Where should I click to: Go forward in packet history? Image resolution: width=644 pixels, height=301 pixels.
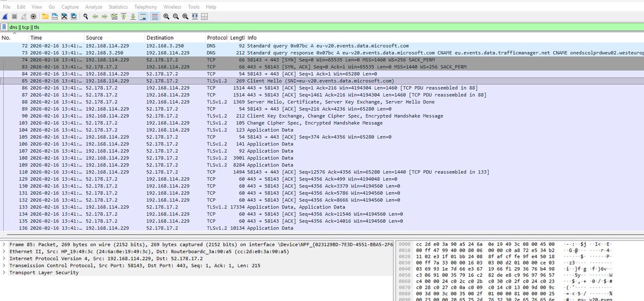point(104,17)
